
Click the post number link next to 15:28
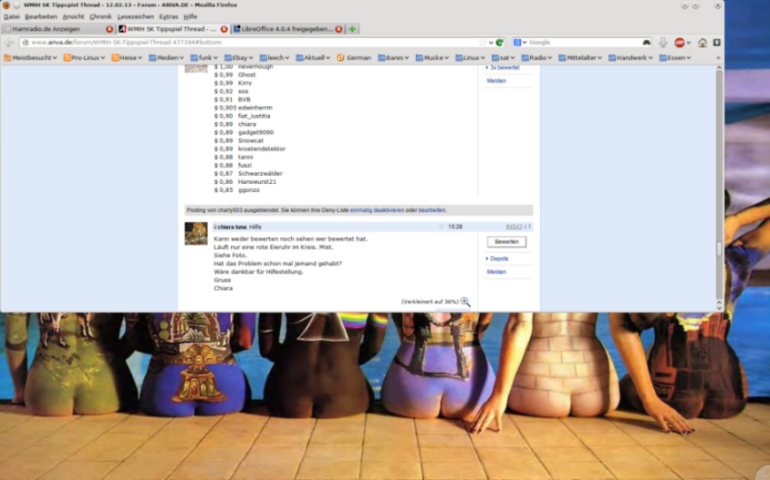(x=514, y=227)
